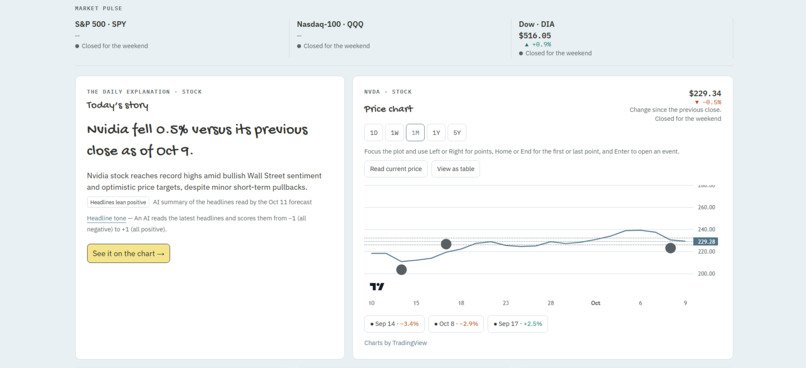Image resolution: width=806 pixels, height=368 pixels.
Task: Click the MARKET PULSE label
Action: point(99,8)
